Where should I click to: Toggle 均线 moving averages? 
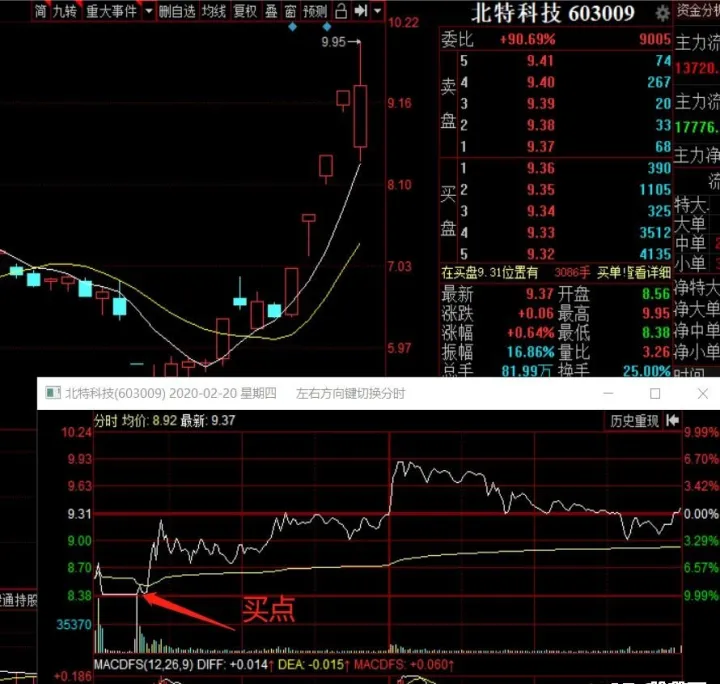pyautogui.click(x=214, y=11)
